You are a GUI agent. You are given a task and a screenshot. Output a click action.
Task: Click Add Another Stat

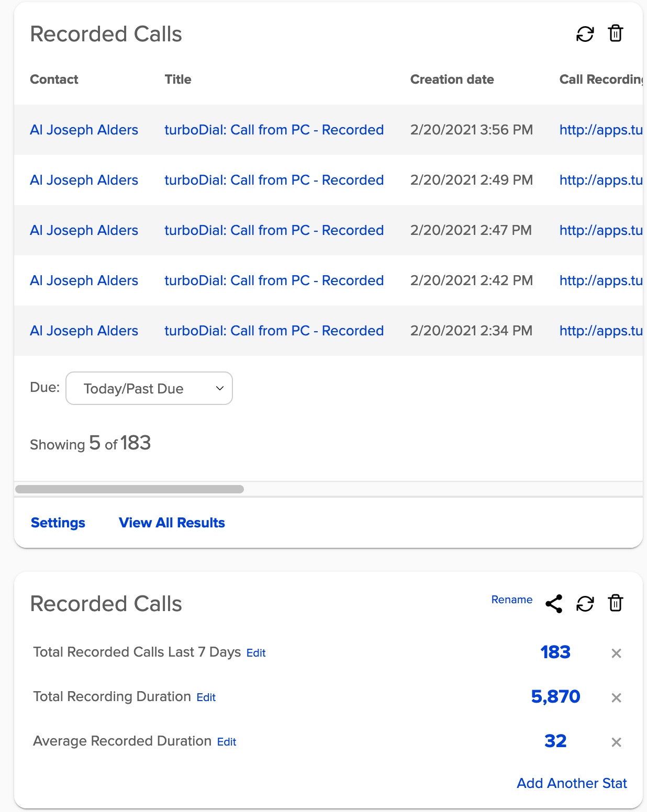(x=572, y=783)
